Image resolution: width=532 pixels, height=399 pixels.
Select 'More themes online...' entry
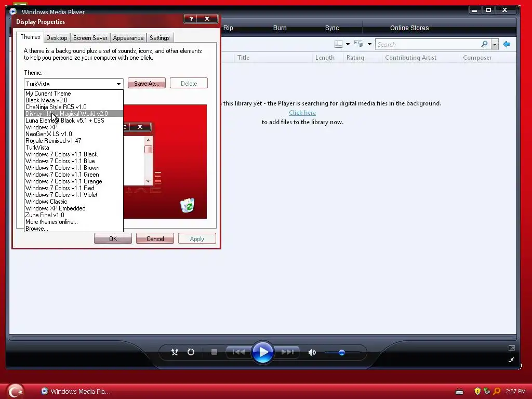[74, 222]
